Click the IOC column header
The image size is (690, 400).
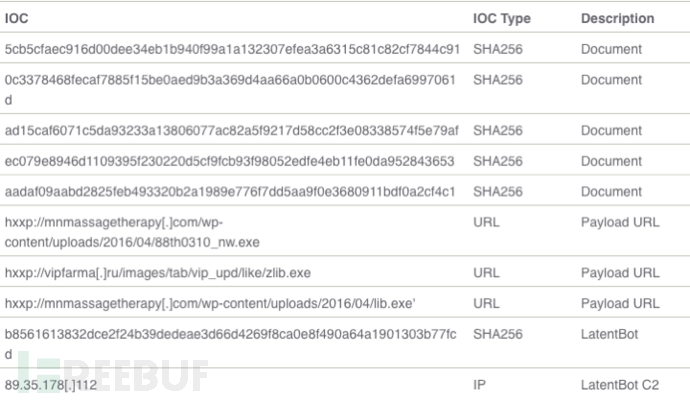tap(16, 18)
